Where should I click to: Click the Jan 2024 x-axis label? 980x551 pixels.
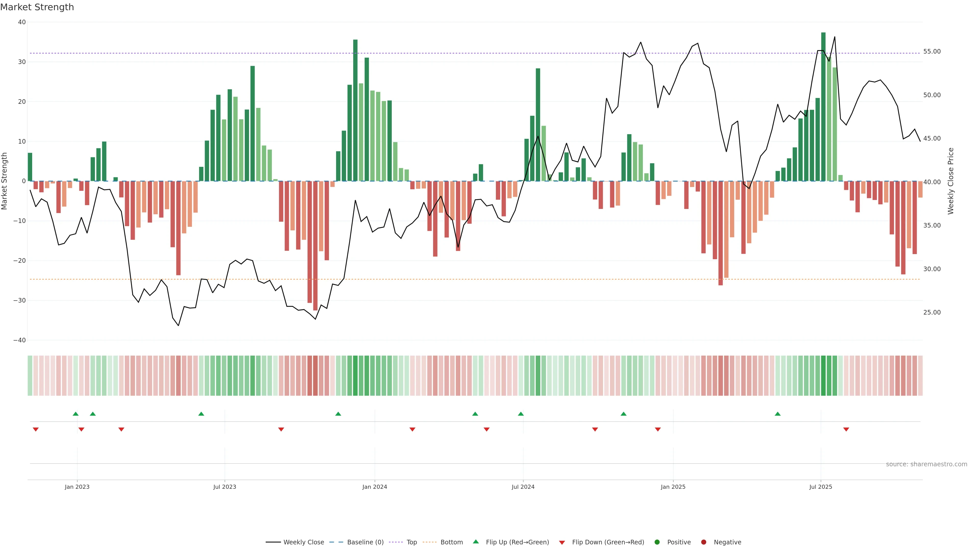coord(374,487)
